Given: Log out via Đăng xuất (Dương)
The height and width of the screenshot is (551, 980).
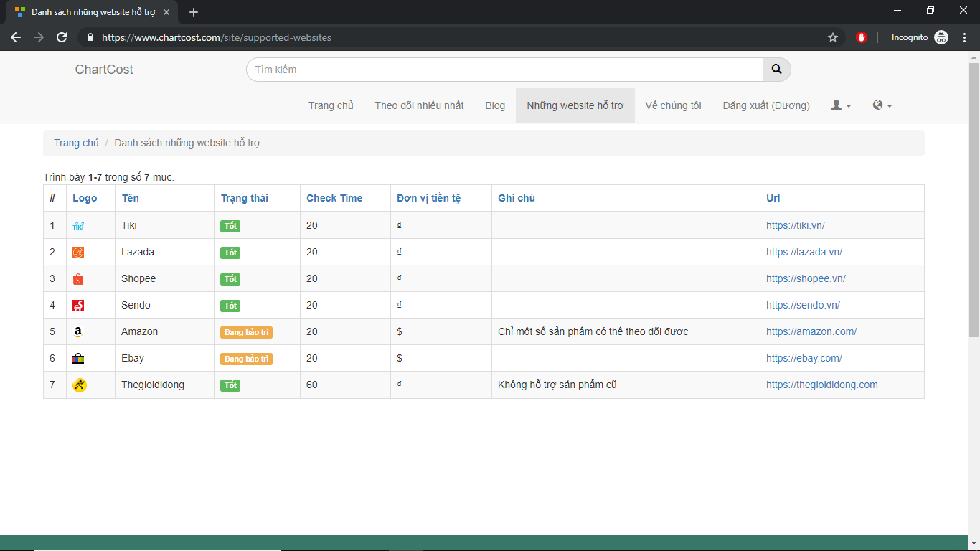Looking at the screenshot, I should (x=766, y=105).
